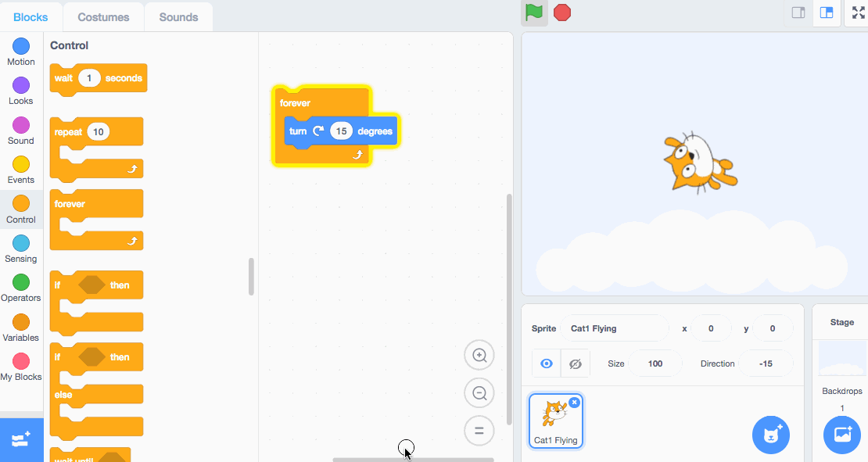Screen dimensions: 868x462
Task: Click the green flag to start
Action: click(534, 13)
